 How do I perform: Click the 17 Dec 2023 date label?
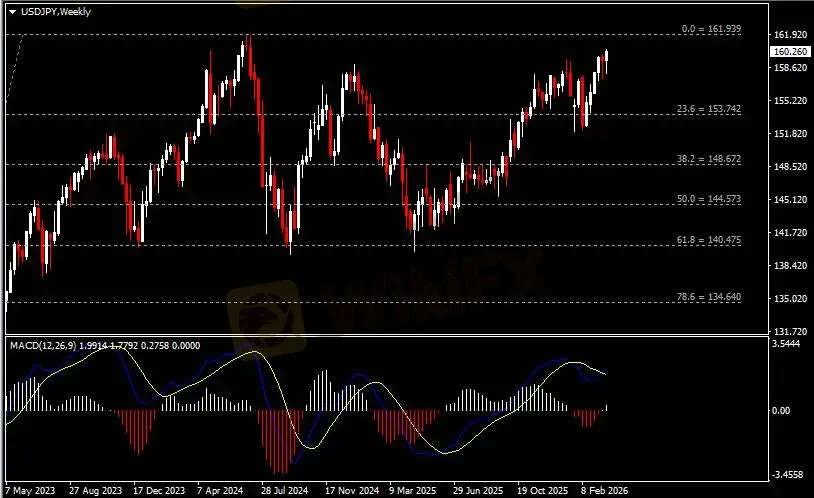tap(159, 490)
